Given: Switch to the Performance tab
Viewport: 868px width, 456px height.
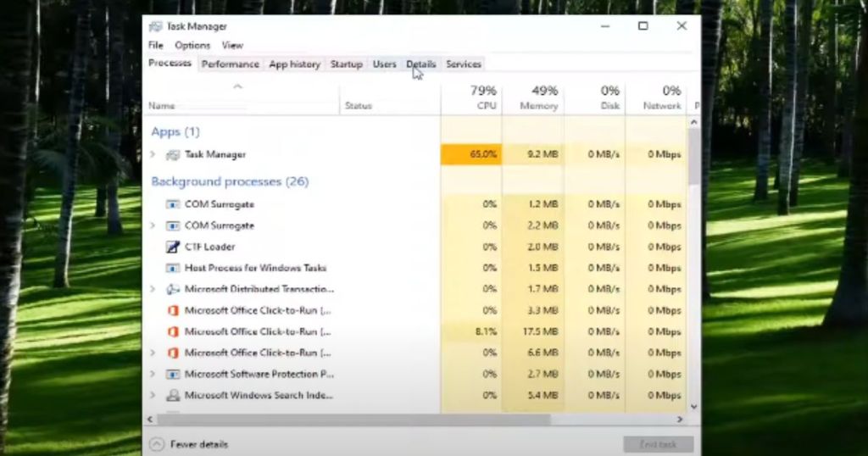Looking at the screenshot, I should [x=231, y=64].
